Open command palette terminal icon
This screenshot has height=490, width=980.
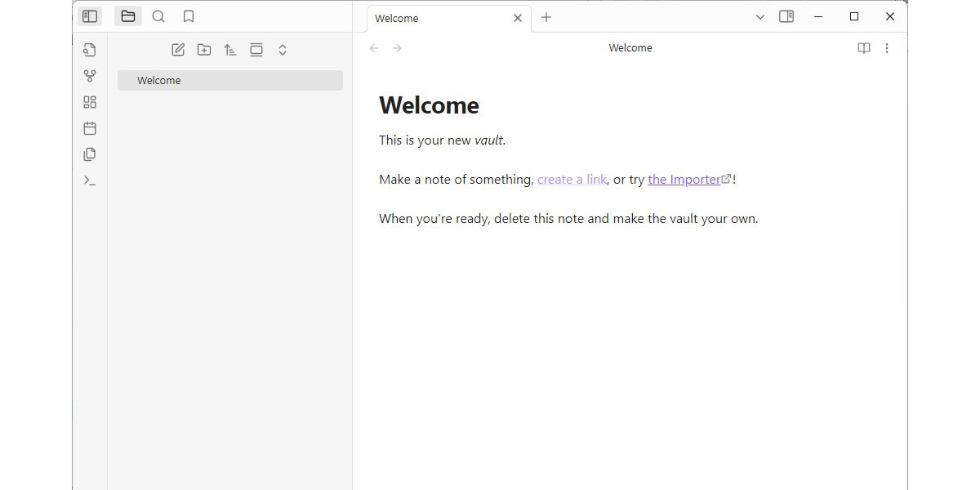pos(90,180)
